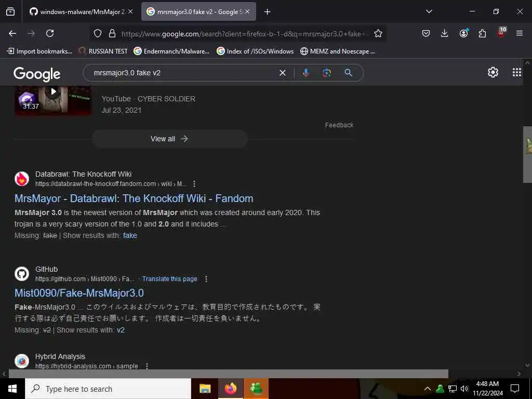Screen dimensions: 532x399
Task: Click the URL address bar
Action: (244, 34)
